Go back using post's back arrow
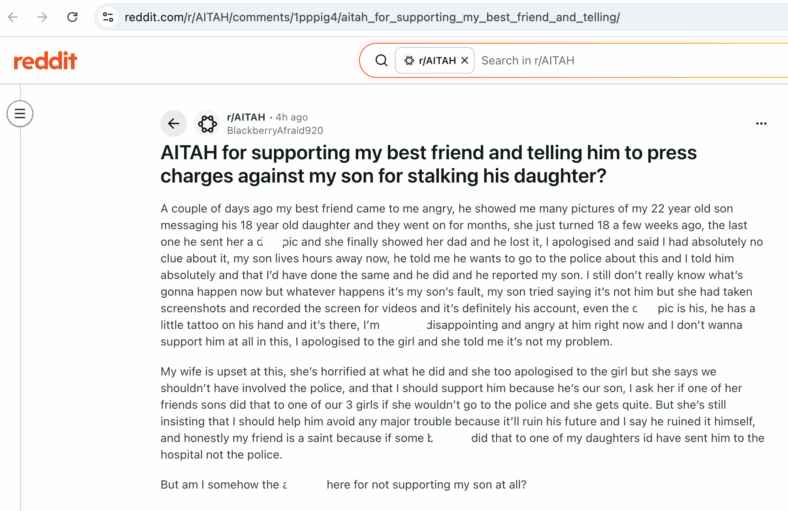The height and width of the screenshot is (511, 788). click(x=173, y=124)
